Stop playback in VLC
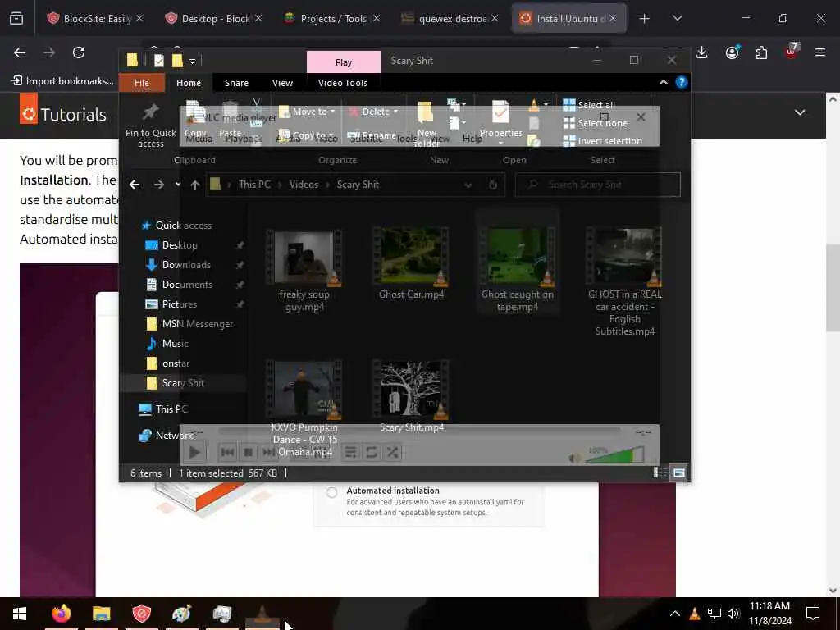840x630 pixels. click(x=248, y=453)
